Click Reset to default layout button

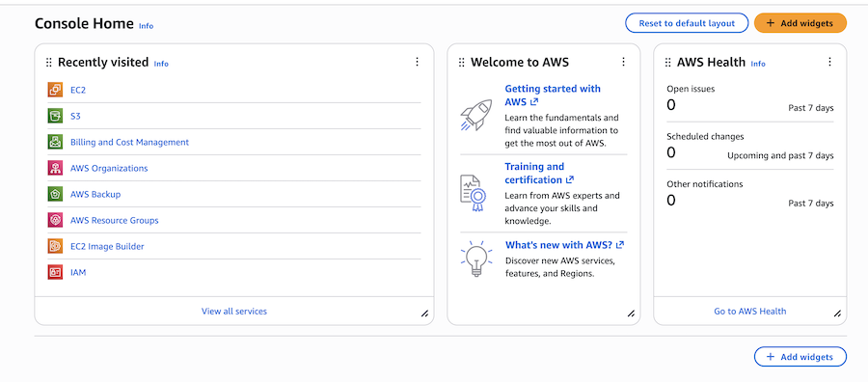coord(687,23)
